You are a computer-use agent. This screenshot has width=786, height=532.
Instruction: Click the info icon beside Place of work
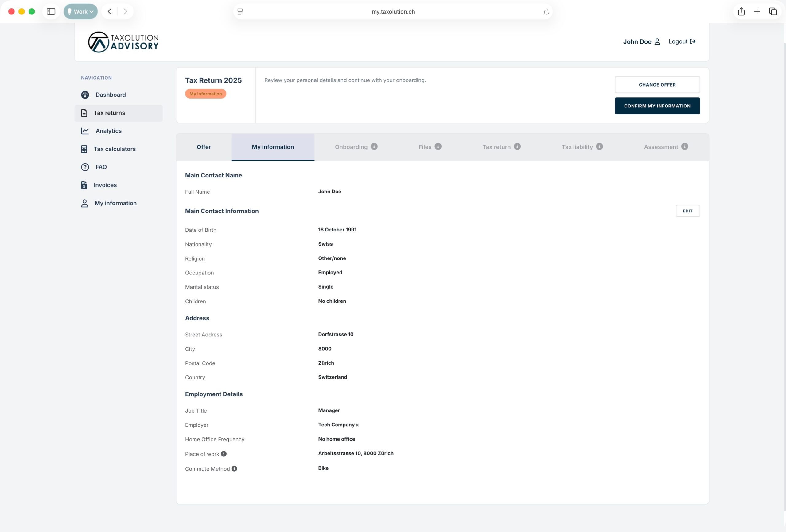[224, 454]
